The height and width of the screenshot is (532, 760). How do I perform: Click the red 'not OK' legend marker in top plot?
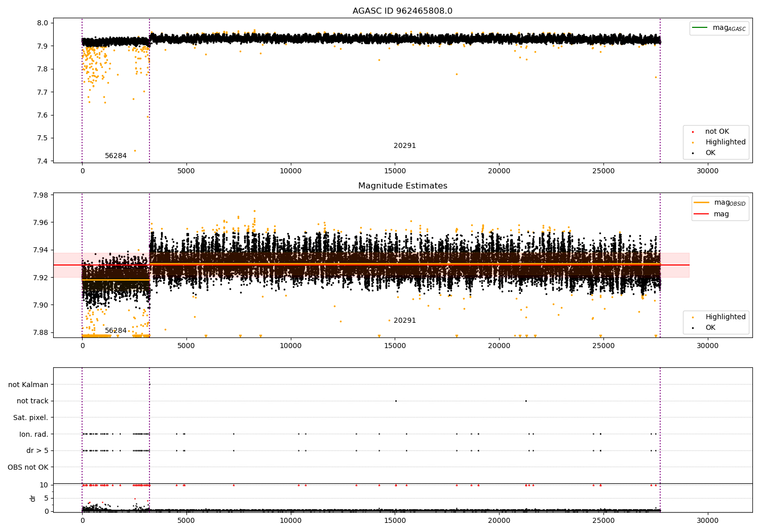(x=693, y=132)
